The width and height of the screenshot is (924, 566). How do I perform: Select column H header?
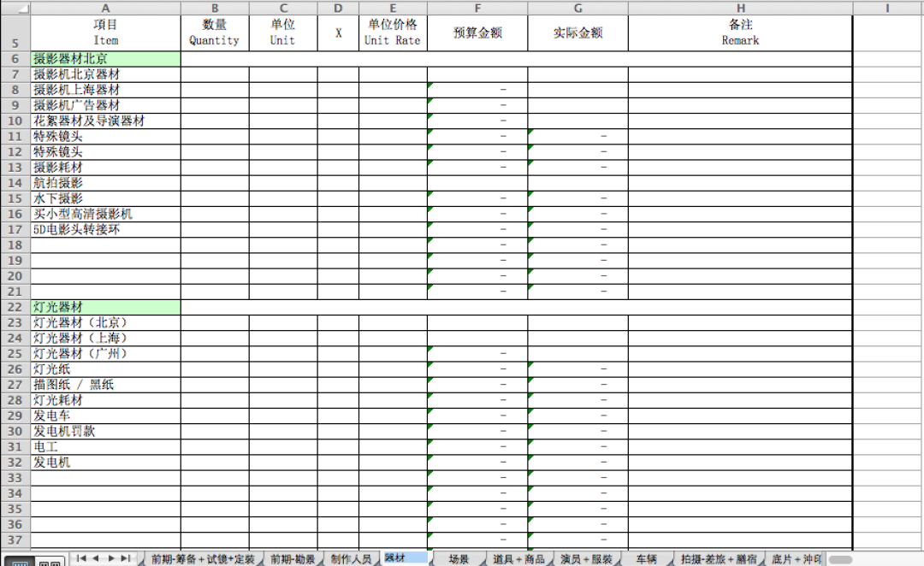coord(740,8)
